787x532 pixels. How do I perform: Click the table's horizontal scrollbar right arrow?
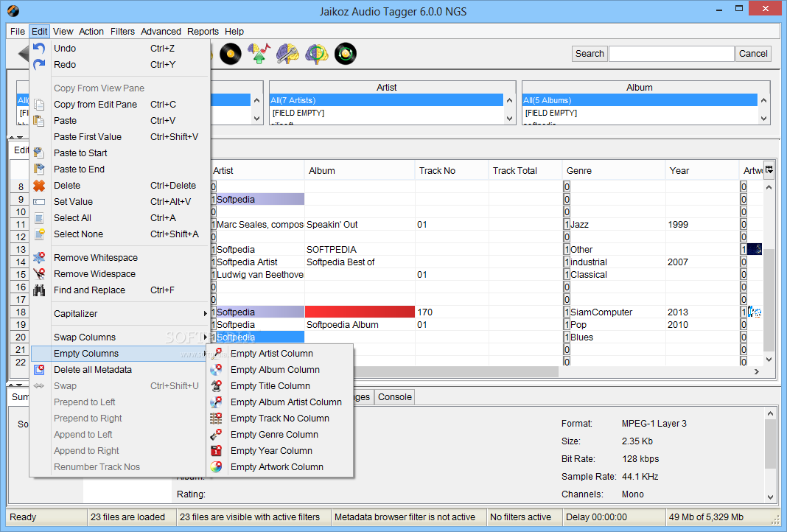(756, 372)
